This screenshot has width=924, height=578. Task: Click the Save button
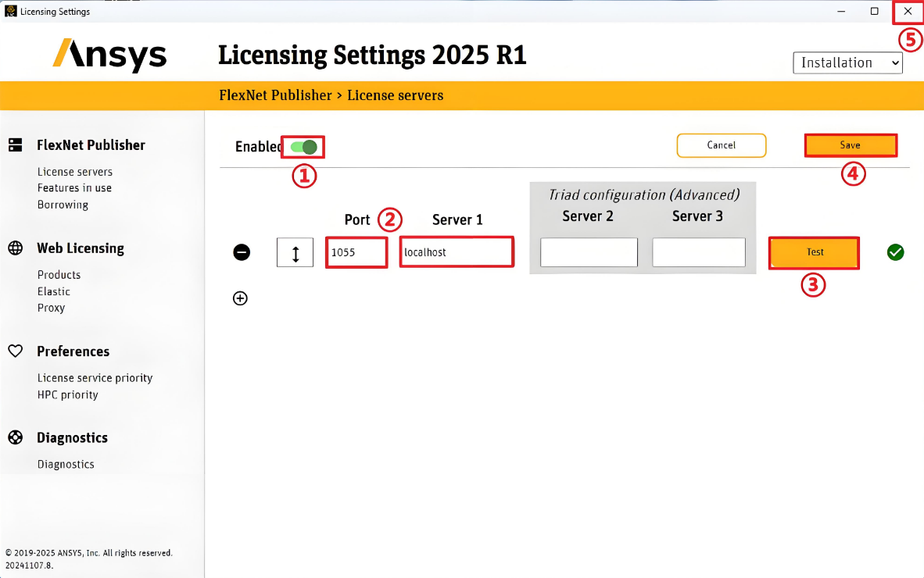point(851,145)
